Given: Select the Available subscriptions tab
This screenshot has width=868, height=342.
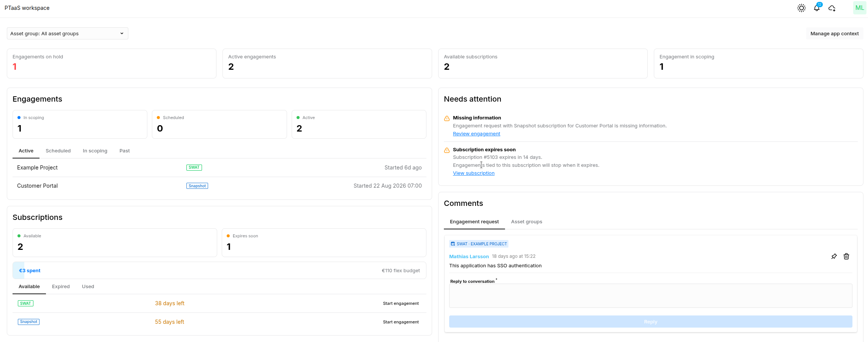Looking at the screenshot, I should (29, 287).
